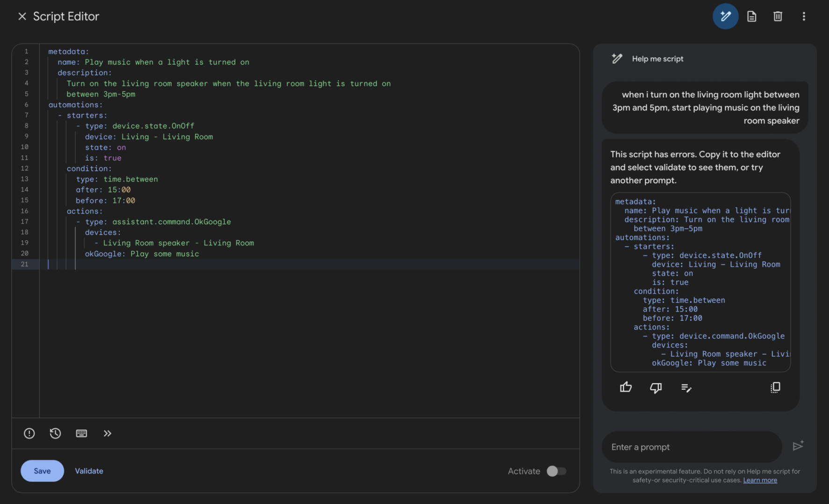Expand the editor toolbar with the chevrons
Image resolution: width=829 pixels, height=504 pixels.
[107, 433]
